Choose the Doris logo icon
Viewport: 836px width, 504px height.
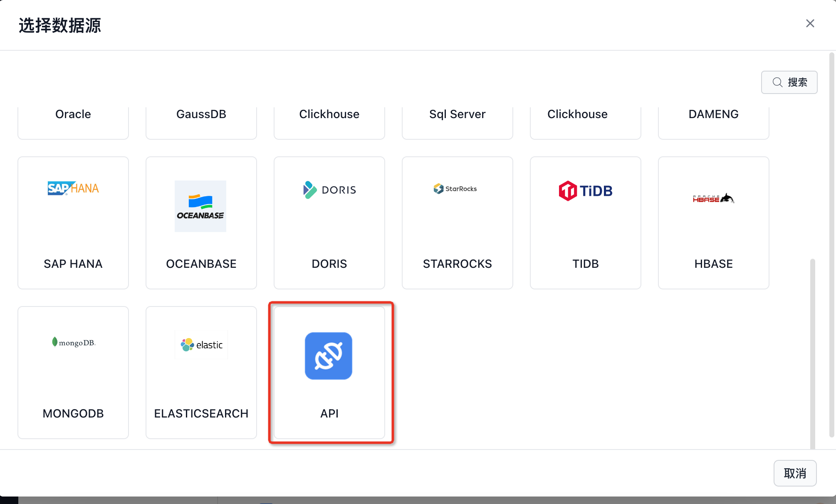[x=329, y=190]
